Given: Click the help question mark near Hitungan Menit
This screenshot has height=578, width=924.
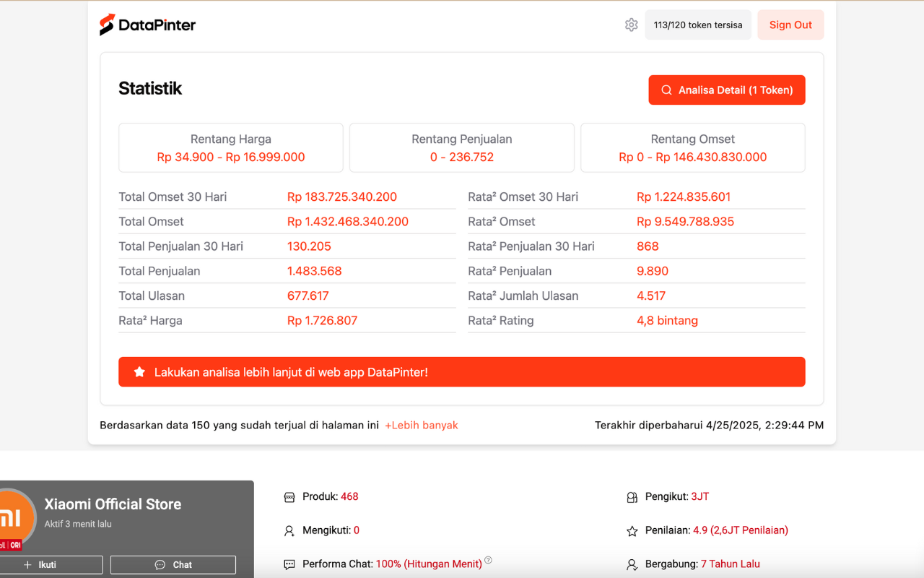Looking at the screenshot, I should pos(488,560).
